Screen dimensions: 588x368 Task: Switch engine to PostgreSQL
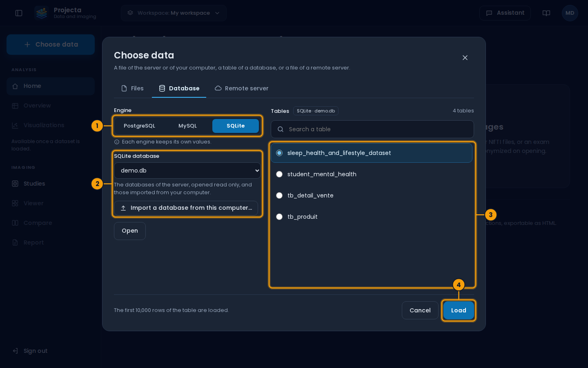pyautogui.click(x=140, y=126)
